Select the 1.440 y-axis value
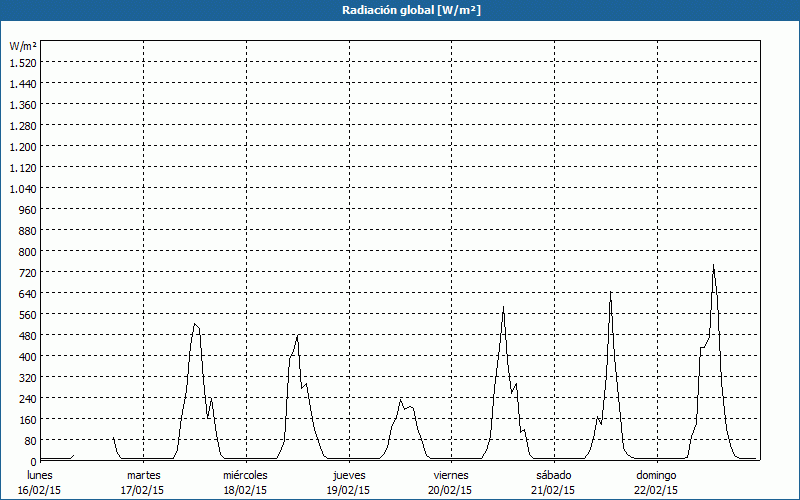Image resolution: width=800 pixels, height=500 pixels. 23,84
